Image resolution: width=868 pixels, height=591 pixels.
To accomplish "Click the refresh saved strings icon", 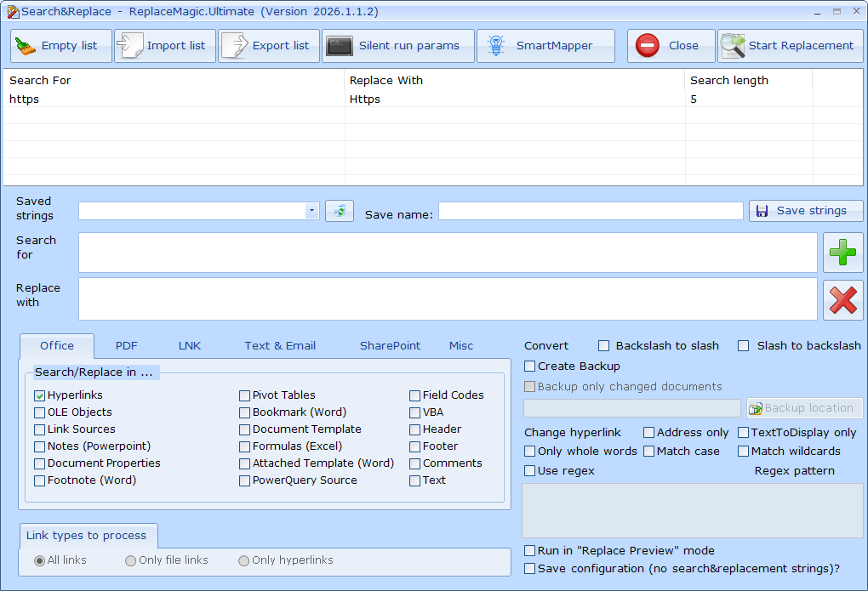I will [340, 211].
